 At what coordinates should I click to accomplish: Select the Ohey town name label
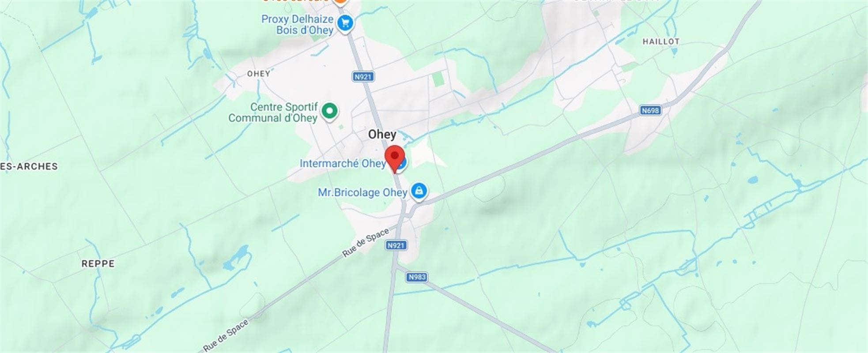click(x=382, y=135)
